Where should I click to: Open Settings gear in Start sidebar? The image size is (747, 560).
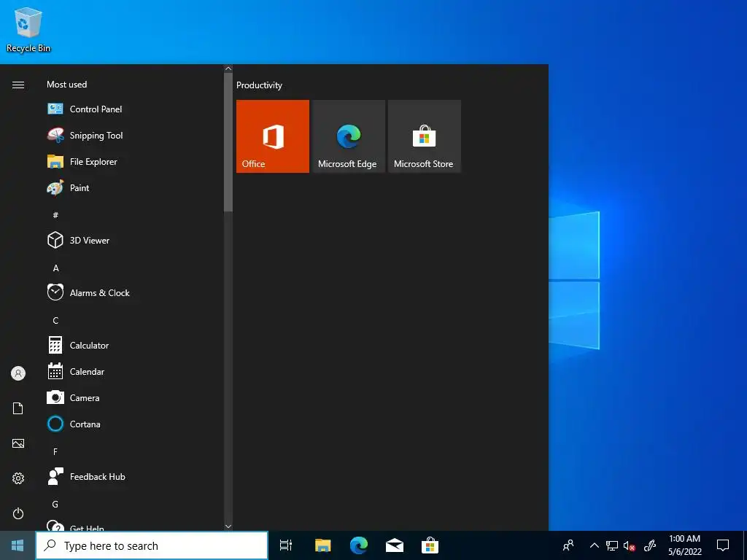[18, 478]
